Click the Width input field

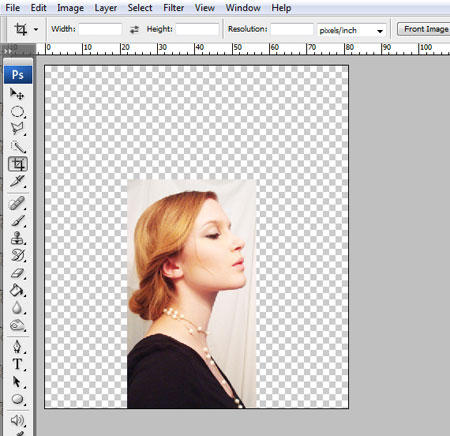pyautogui.click(x=100, y=29)
